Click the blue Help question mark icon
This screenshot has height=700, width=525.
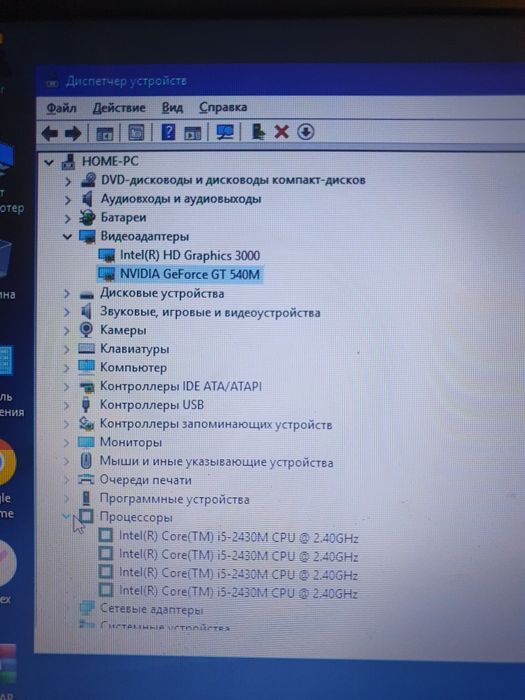pyautogui.click(x=168, y=132)
